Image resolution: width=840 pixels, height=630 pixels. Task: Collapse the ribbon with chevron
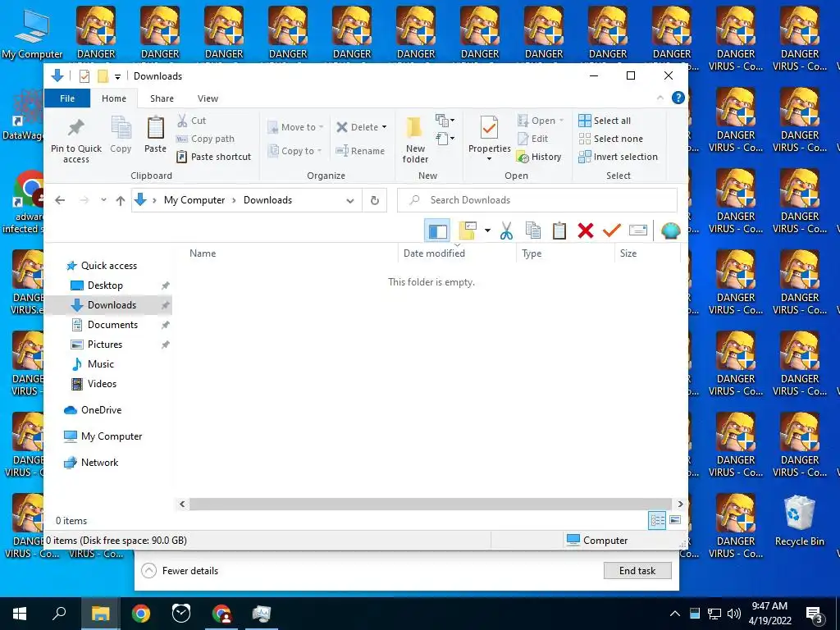tap(660, 98)
